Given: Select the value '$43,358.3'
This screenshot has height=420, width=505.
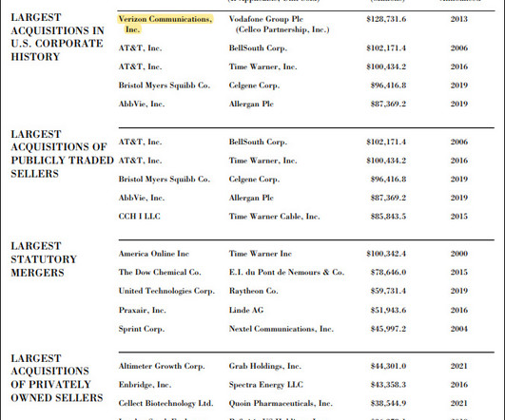Looking at the screenshot, I should point(388,385).
